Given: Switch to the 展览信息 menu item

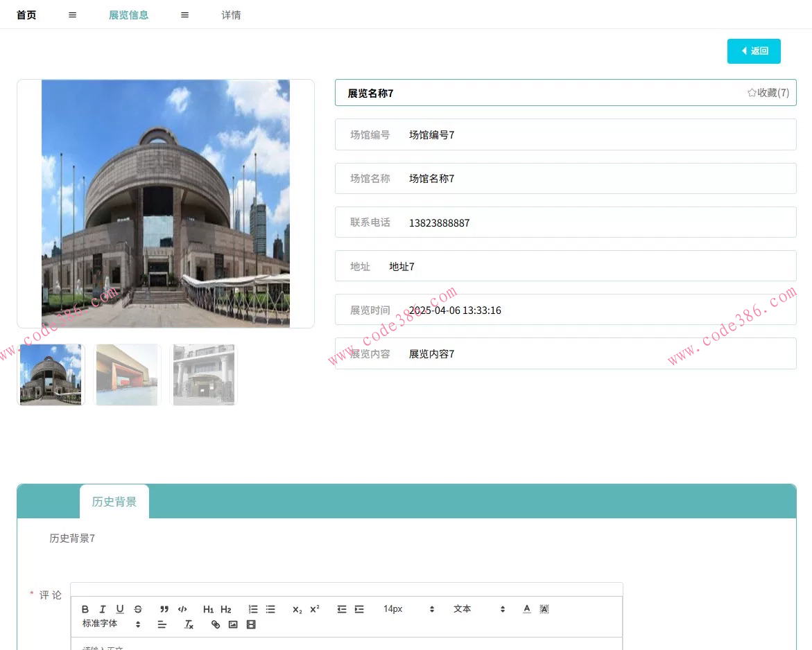Looking at the screenshot, I should pyautogui.click(x=128, y=14).
